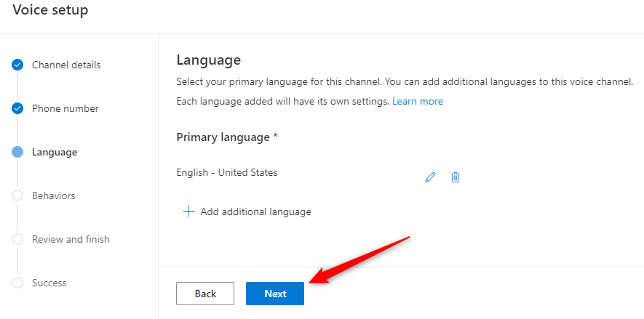Select the current Language step circle
Viewport: 644px width, 319px height.
(x=17, y=153)
